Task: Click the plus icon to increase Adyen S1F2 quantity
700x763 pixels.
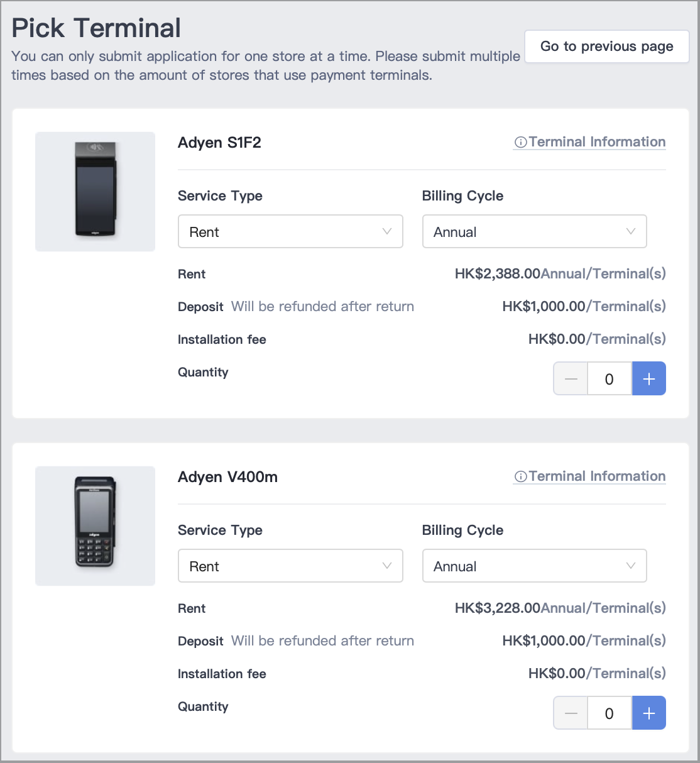Action: (x=648, y=378)
